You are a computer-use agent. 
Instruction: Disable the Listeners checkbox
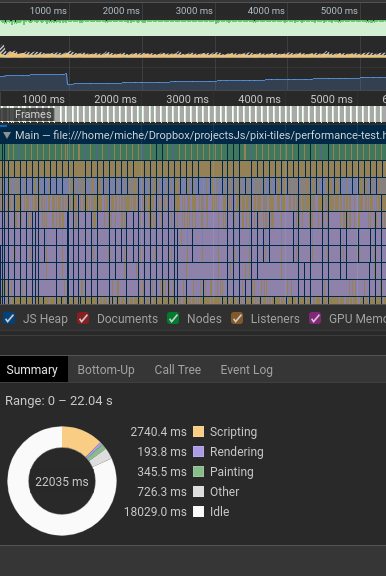point(237,318)
